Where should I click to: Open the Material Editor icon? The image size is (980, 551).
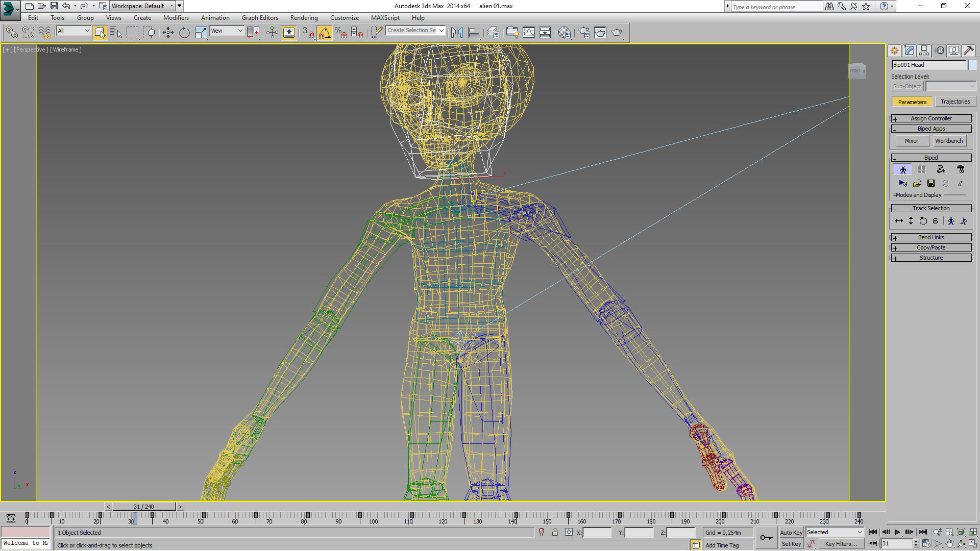pyautogui.click(x=564, y=33)
